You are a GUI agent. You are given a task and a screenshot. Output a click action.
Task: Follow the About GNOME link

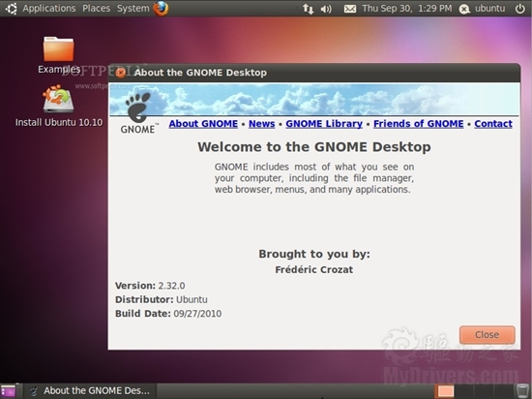tap(203, 124)
